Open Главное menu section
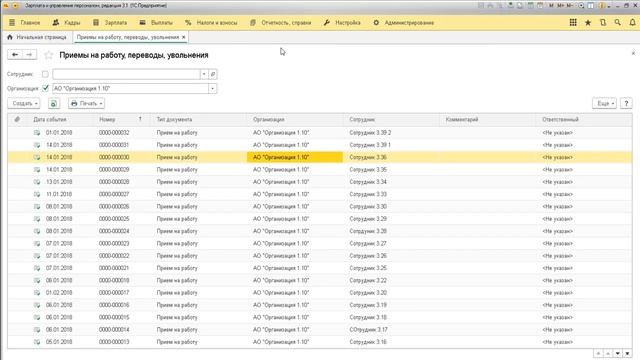The height and width of the screenshot is (360, 640). click(x=25, y=23)
